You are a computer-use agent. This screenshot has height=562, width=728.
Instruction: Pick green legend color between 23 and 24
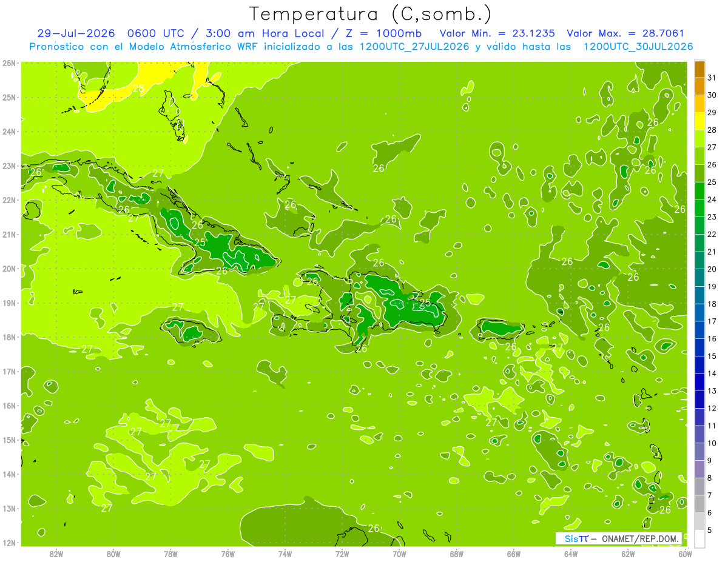[x=699, y=208]
